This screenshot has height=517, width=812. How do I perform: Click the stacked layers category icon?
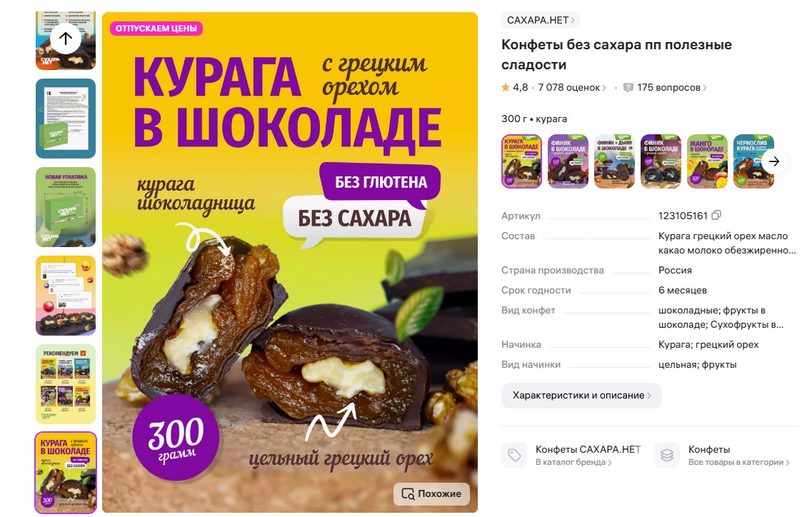667,456
